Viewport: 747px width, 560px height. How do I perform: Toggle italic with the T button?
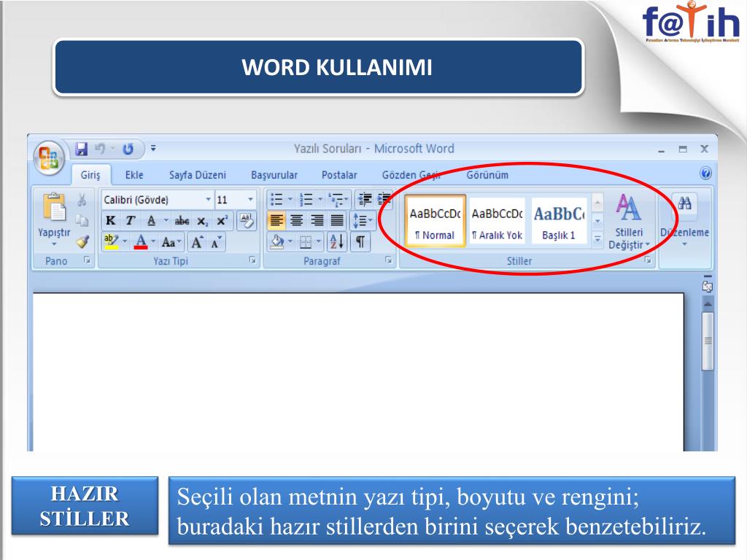131,221
